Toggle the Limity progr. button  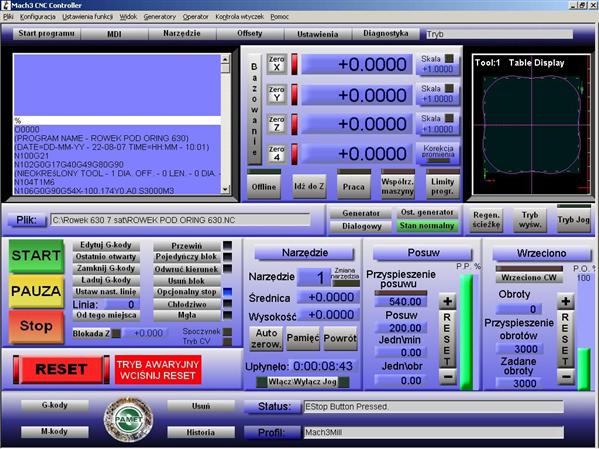click(442, 185)
